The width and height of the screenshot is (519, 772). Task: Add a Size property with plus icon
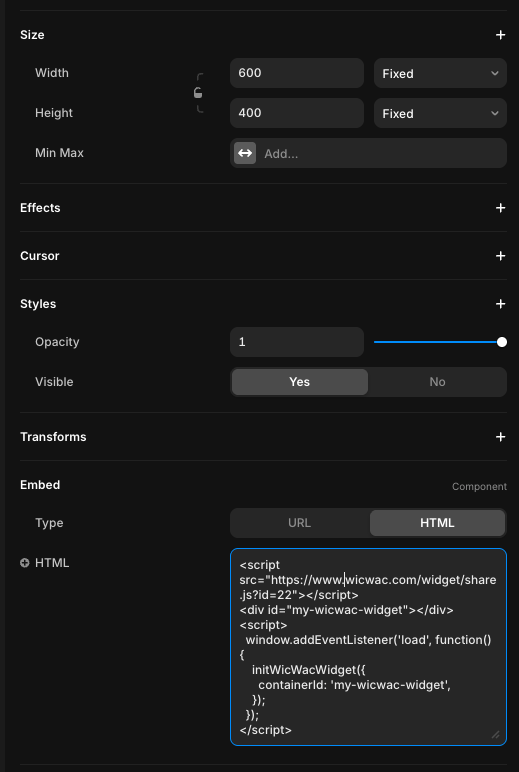[x=500, y=35]
